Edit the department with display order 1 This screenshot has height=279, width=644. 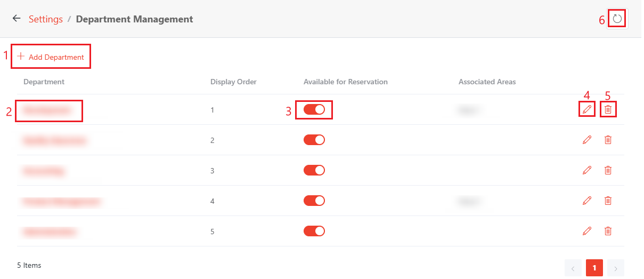[587, 109]
